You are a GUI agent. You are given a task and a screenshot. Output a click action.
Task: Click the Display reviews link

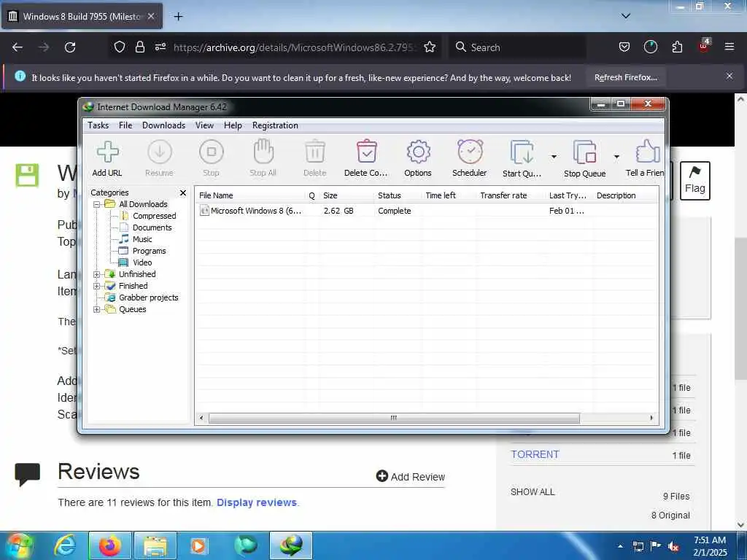point(257,502)
